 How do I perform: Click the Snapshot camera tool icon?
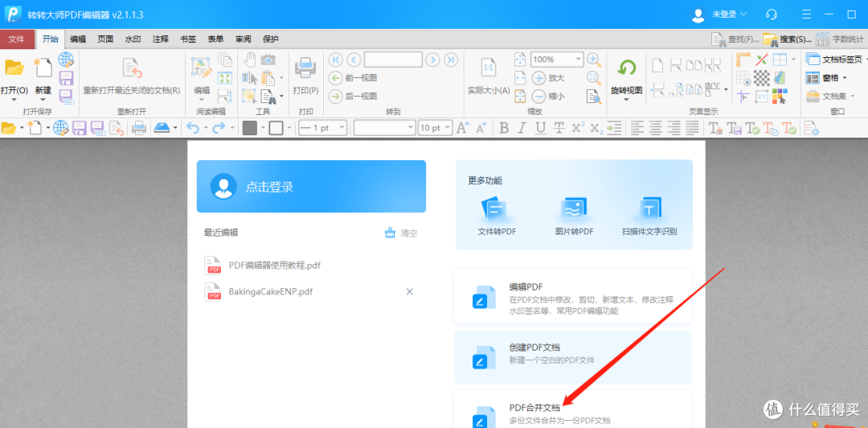[x=268, y=60]
